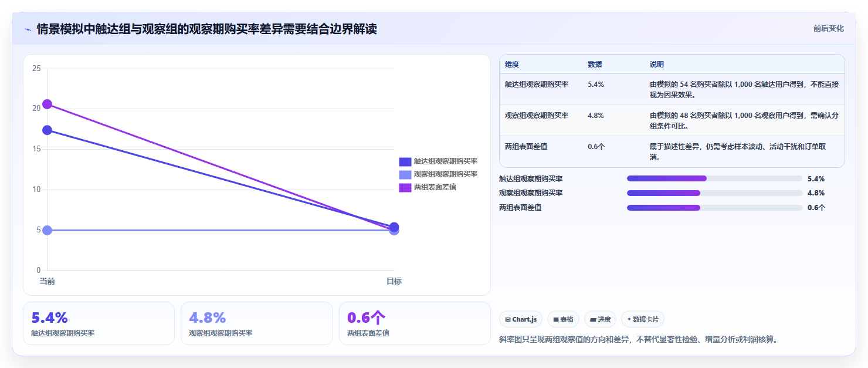
Task: Click the y-axis tick label 25
Action: (36, 69)
